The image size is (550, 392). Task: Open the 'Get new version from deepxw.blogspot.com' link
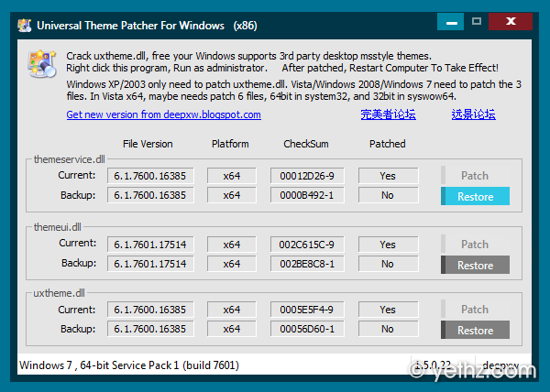(163, 114)
